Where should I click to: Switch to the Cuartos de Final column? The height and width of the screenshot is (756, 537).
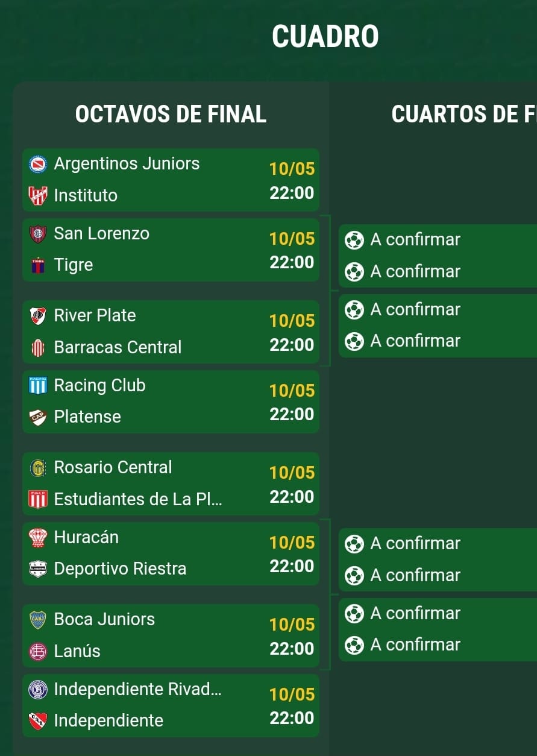pos(464,114)
